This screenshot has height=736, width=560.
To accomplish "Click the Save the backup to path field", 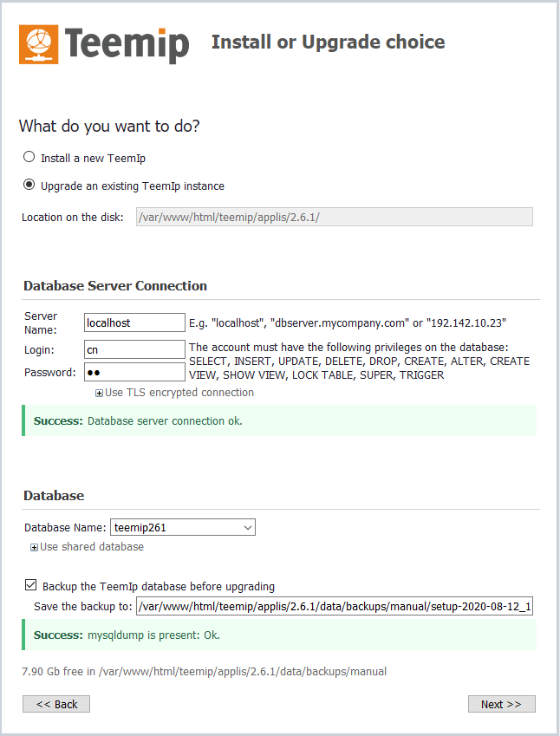I will tap(334, 607).
